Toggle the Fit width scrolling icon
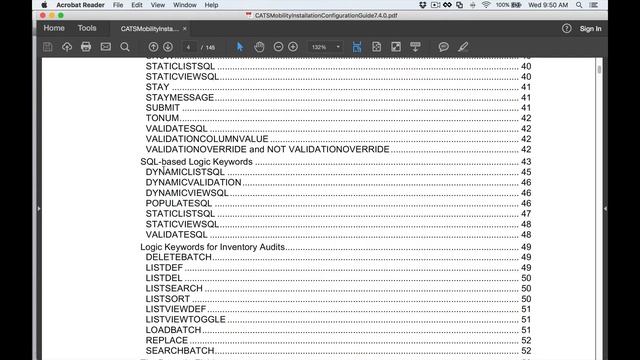Viewport: 640px width, 360px height. (357, 47)
